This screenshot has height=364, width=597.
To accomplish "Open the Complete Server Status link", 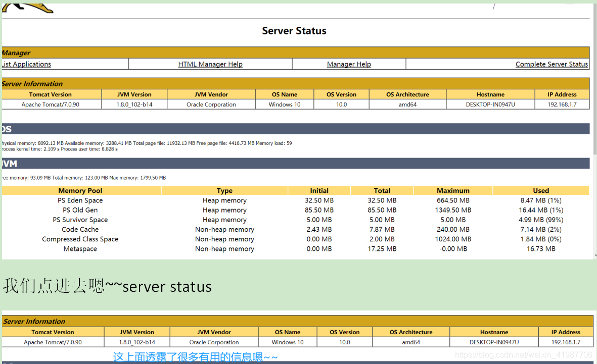I will point(552,64).
